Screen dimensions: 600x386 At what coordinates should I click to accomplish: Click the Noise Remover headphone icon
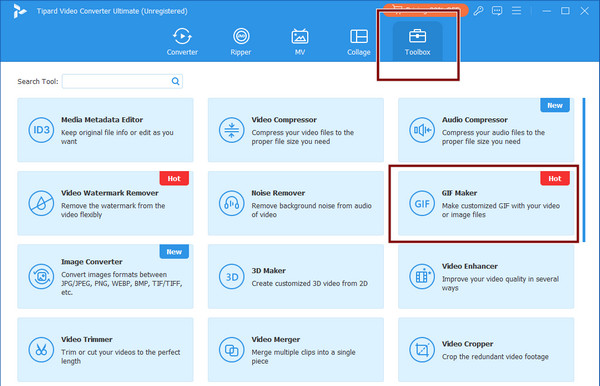tap(232, 203)
